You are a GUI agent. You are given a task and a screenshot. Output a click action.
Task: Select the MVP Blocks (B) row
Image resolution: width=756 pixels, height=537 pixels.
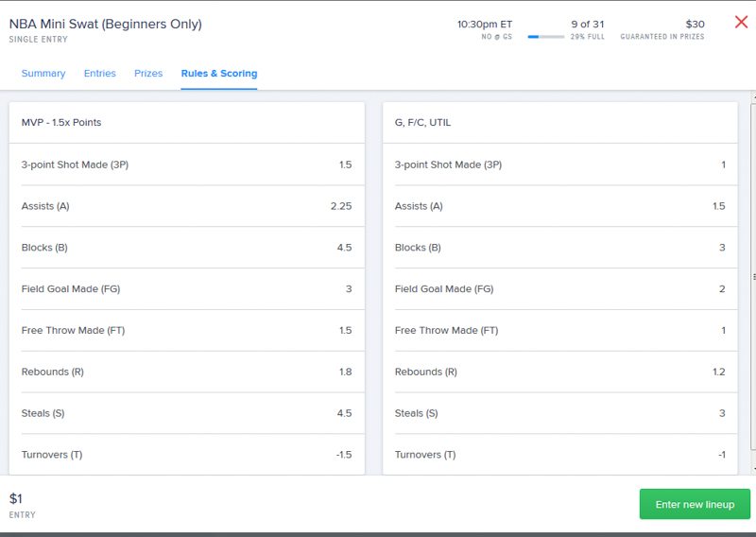coord(186,248)
